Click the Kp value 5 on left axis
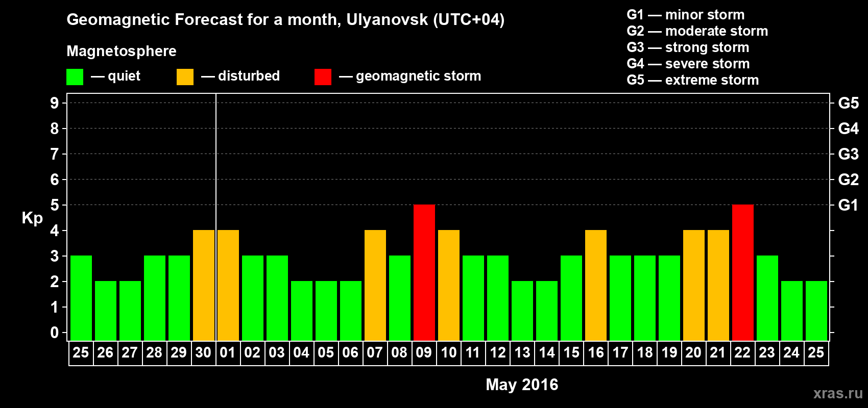This screenshot has width=868, height=408. point(55,205)
